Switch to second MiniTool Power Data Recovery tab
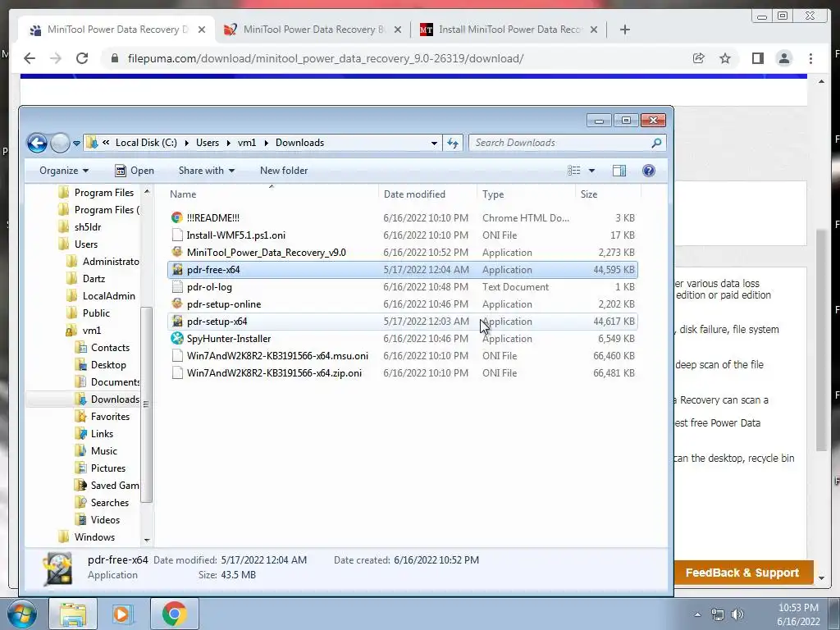This screenshot has height=630, width=840. click(313, 30)
